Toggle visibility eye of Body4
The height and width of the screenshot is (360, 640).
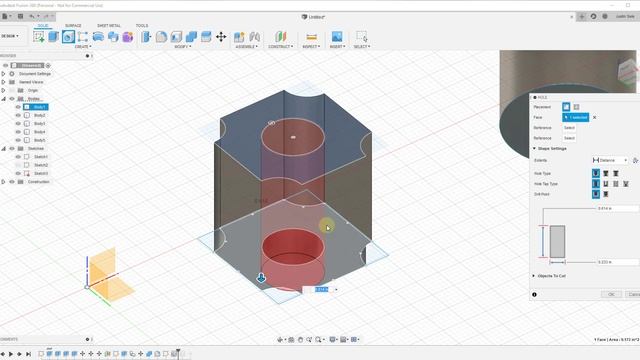tap(18, 132)
